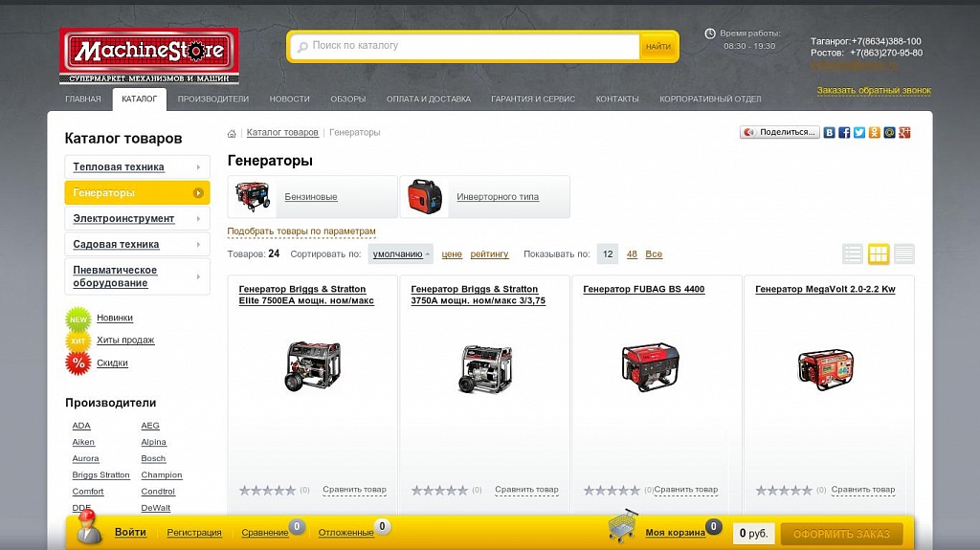Click the MachineStore logo
Image resolution: width=980 pixels, height=550 pixels.
[148, 55]
